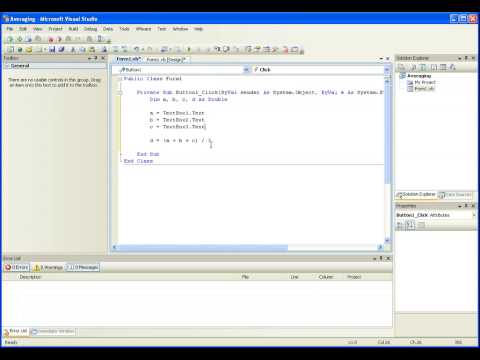The height and width of the screenshot is (360, 480).
Task: Click Refresh icon in Solution Explorer toolbar
Action: pos(423,67)
